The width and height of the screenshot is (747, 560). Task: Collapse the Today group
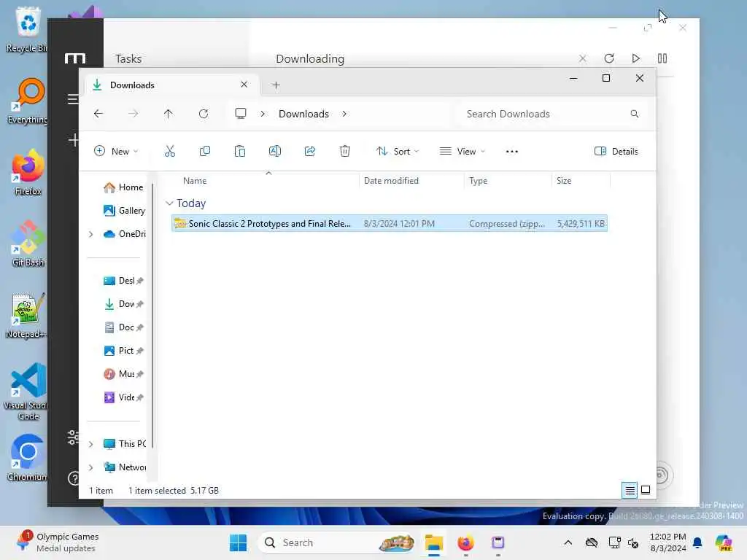[169, 203]
